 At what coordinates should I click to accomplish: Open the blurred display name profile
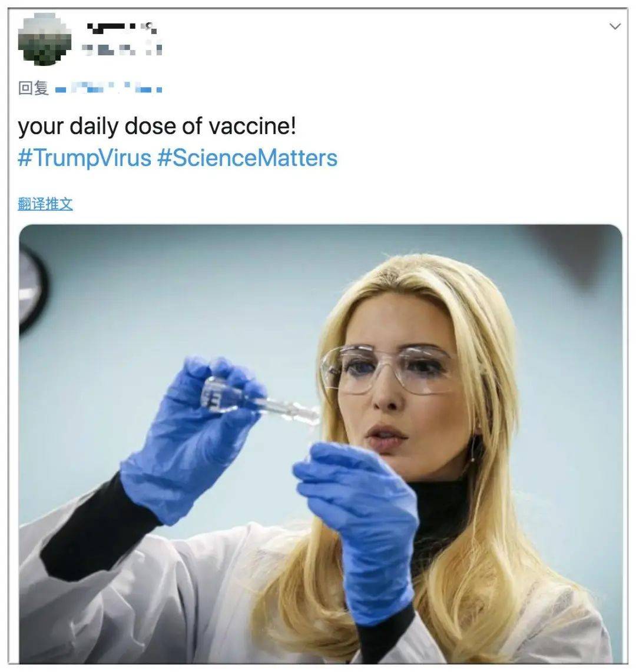(122, 28)
